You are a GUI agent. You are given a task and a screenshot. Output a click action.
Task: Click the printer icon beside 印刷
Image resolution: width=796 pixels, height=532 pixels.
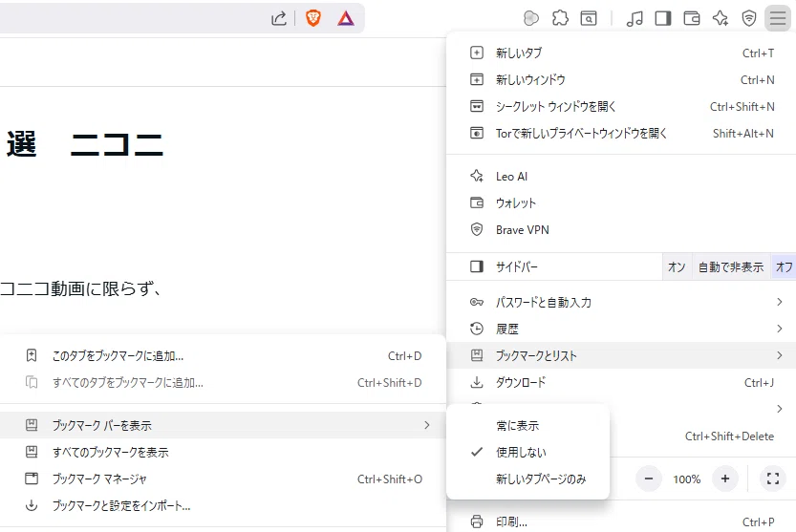[x=477, y=521]
